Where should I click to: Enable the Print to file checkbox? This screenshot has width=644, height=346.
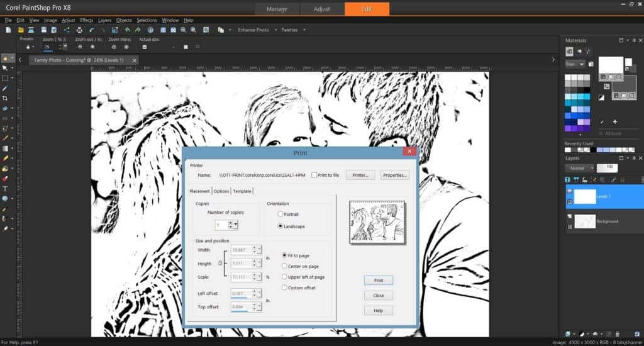point(314,175)
